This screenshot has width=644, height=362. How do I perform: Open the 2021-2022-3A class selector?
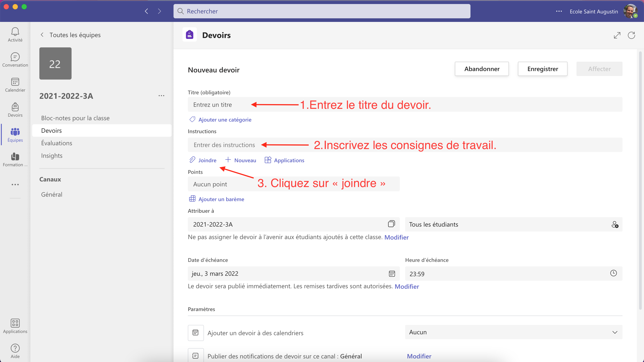294,224
